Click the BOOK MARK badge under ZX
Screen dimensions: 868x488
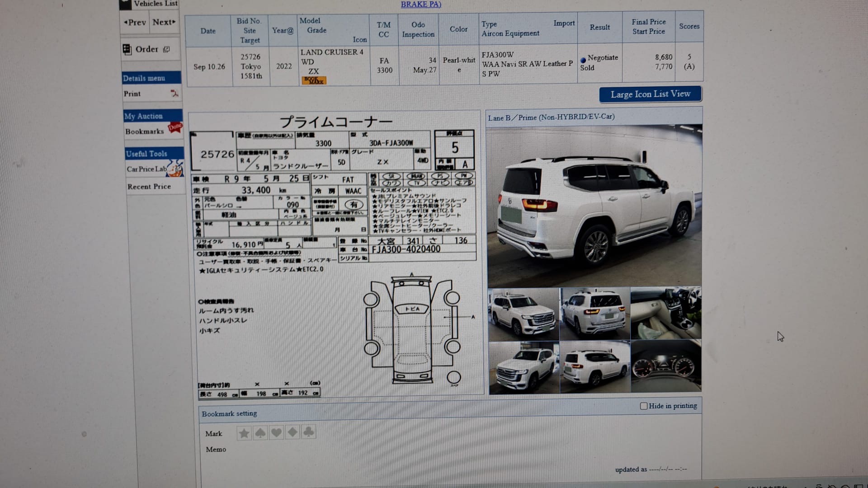(314, 80)
